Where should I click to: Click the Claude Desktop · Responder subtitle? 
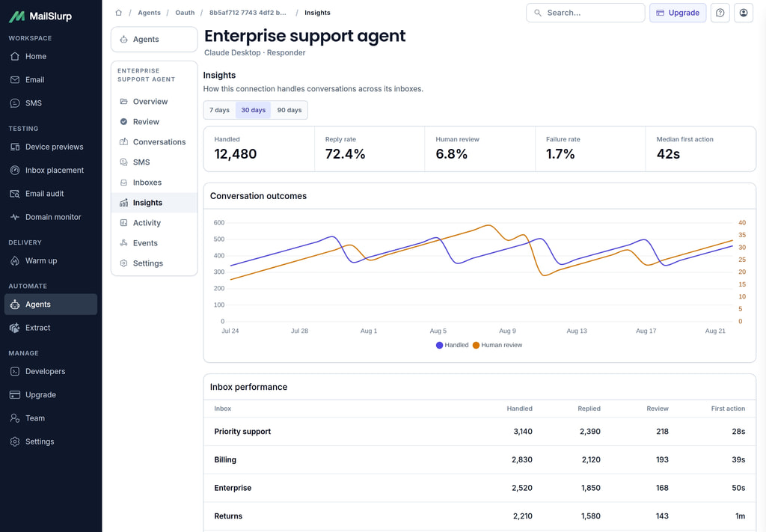tap(254, 53)
